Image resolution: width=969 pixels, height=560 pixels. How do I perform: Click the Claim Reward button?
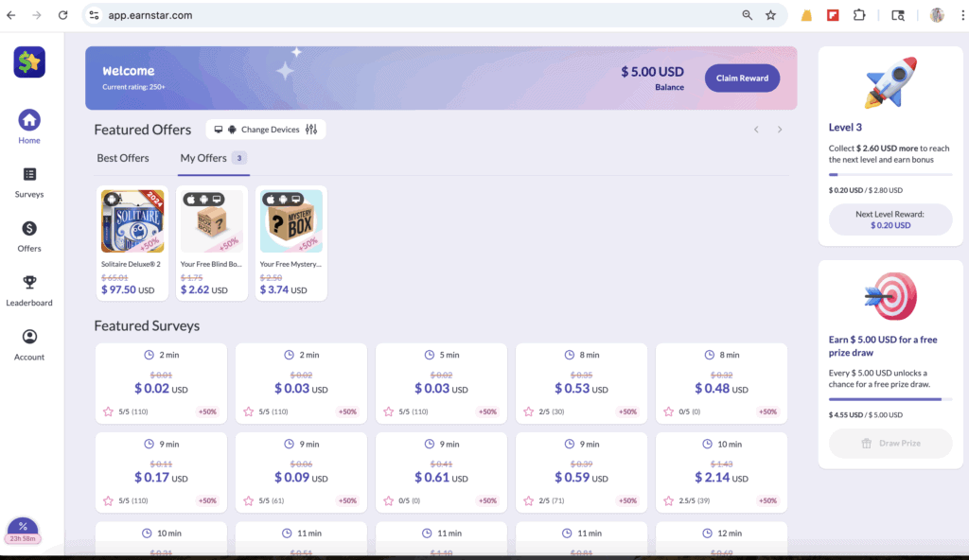(x=742, y=79)
